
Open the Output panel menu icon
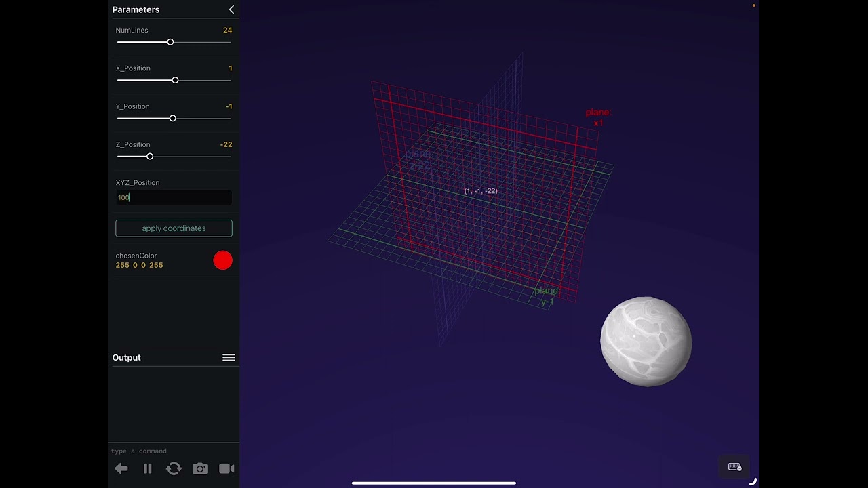pos(229,358)
